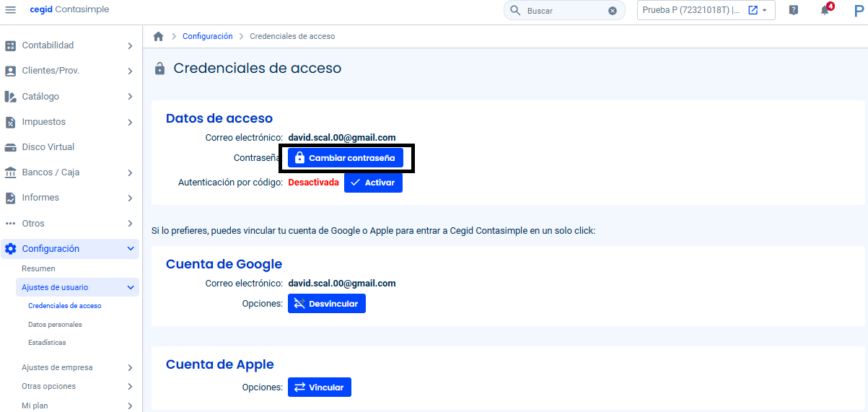The height and width of the screenshot is (412, 868).
Task: Click the Disco Virtual drive icon
Action: pos(10,147)
